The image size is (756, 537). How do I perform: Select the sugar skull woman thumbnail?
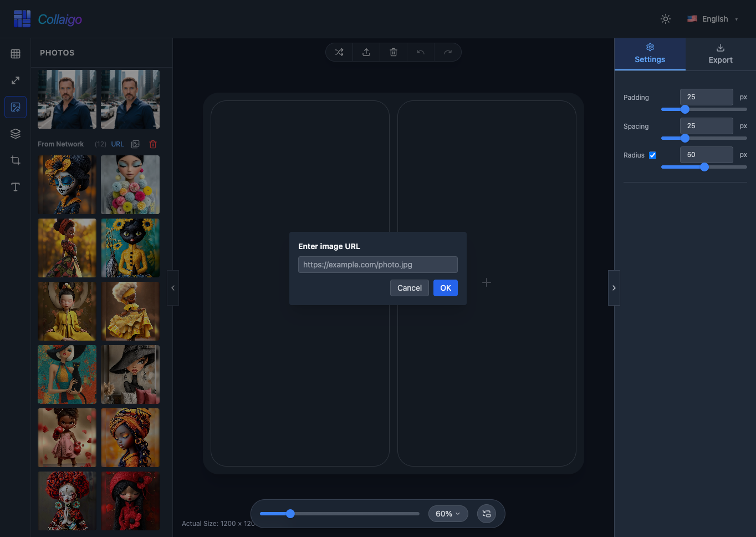(67, 185)
